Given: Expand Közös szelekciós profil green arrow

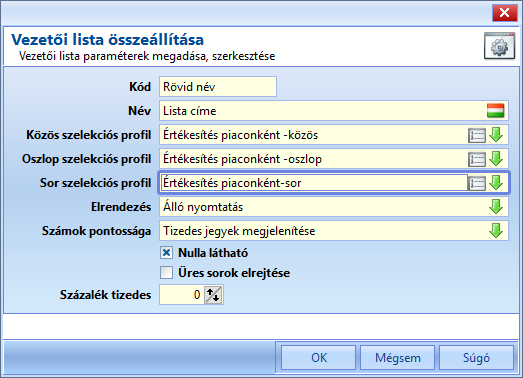Looking at the screenshot, I should [x=496, y=135].
